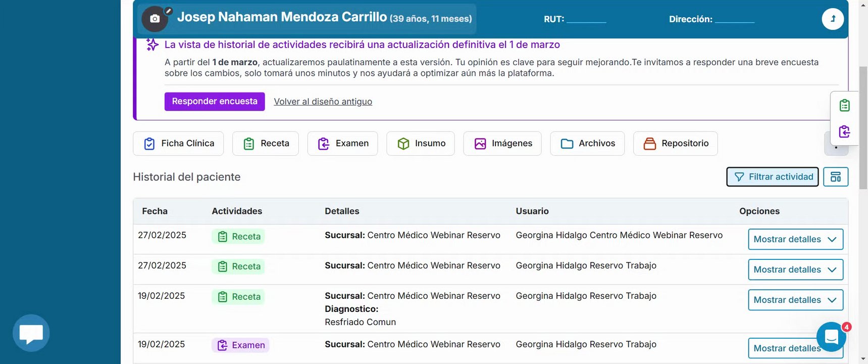Open the messenger widget with 4 notifications
868x364 pixels.
(x=831, y=337)
